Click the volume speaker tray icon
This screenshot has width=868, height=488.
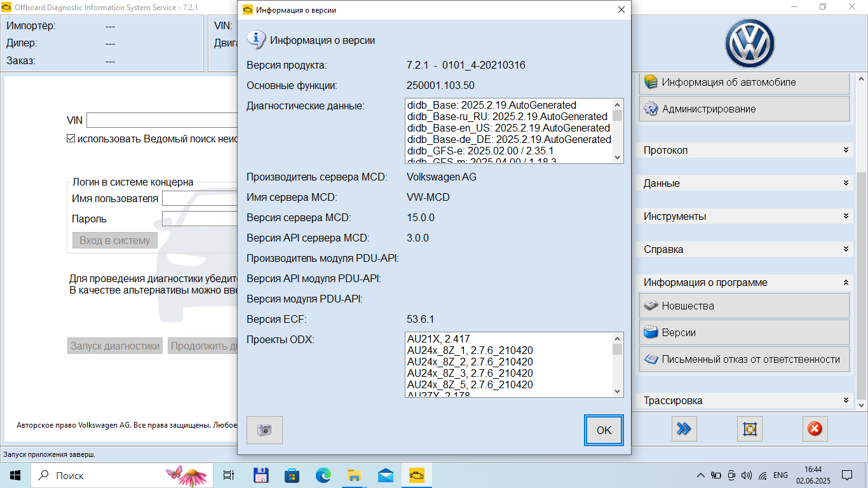pyautogui.click(x=747, y=475)
